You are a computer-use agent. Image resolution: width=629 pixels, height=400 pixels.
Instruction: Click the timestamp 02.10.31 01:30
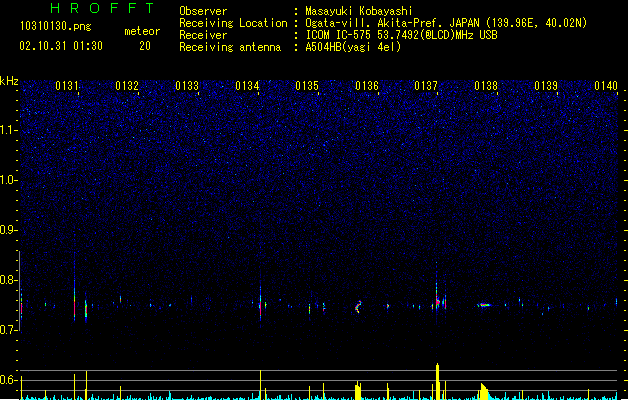61,46
